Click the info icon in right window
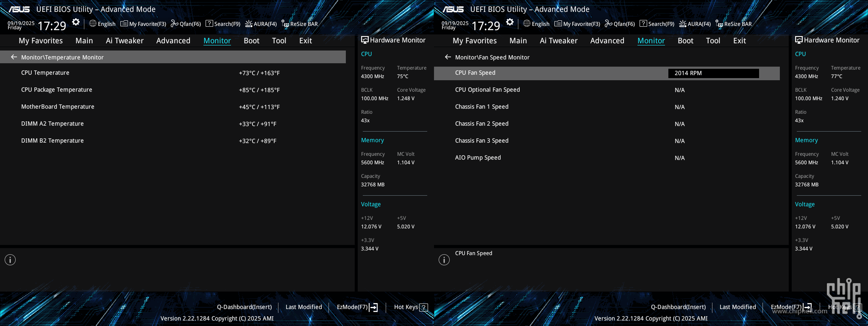 click(444, 260)
